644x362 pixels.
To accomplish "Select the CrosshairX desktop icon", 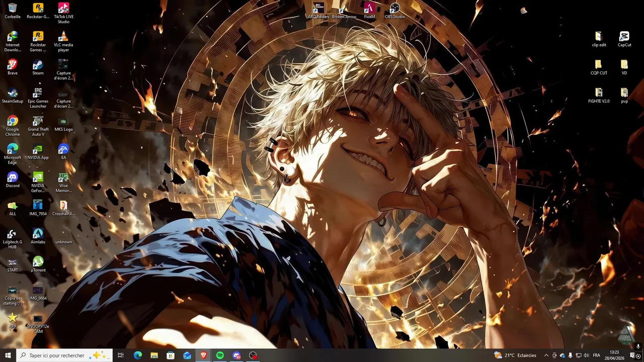I will tap(63, 208).
